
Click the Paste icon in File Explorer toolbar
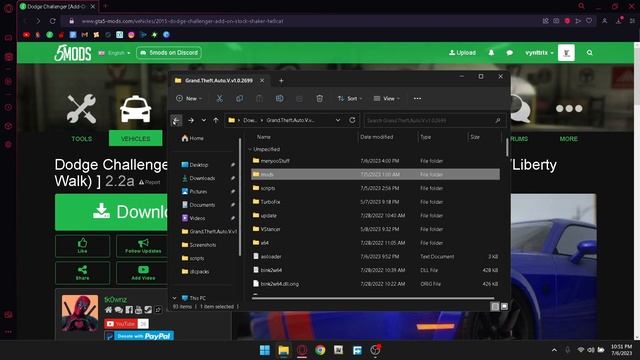coord(259,98)
